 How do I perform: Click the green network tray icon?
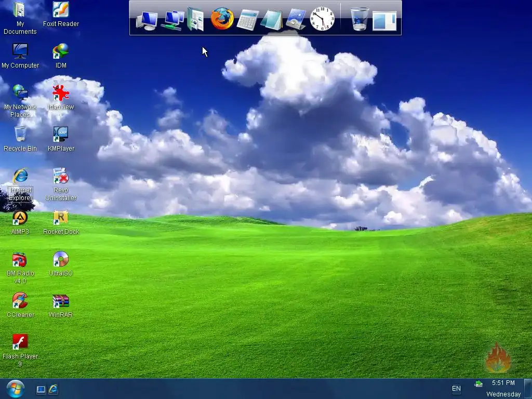478,384
